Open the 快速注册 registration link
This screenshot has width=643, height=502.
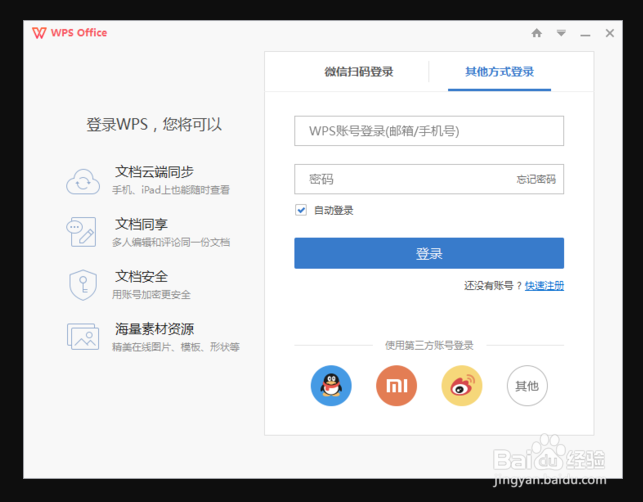coord(544,285)
